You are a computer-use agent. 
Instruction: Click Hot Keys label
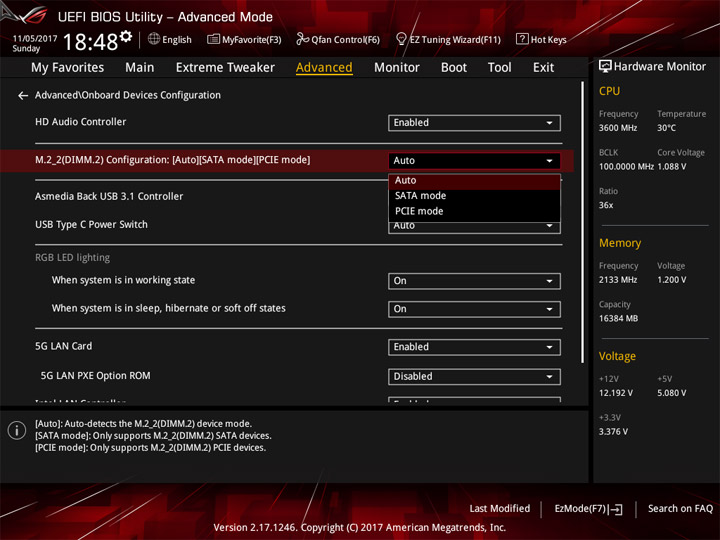[x=549, y=40]
